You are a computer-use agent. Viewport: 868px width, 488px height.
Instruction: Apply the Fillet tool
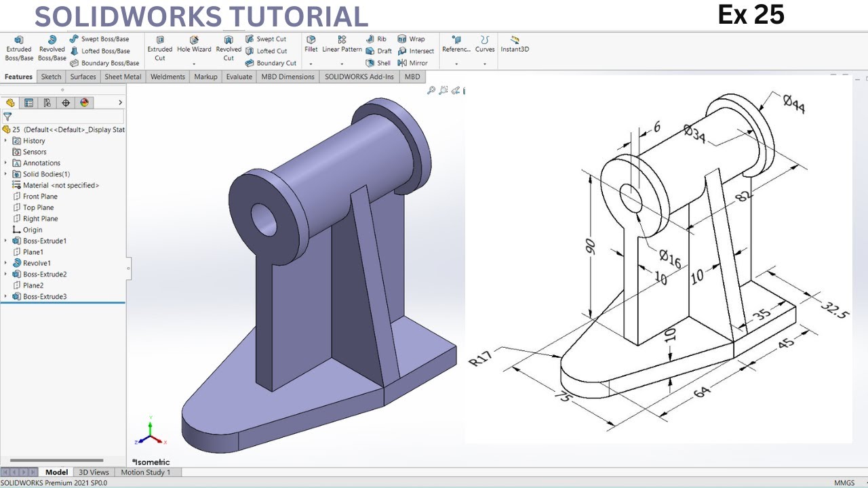coord(311,45)
